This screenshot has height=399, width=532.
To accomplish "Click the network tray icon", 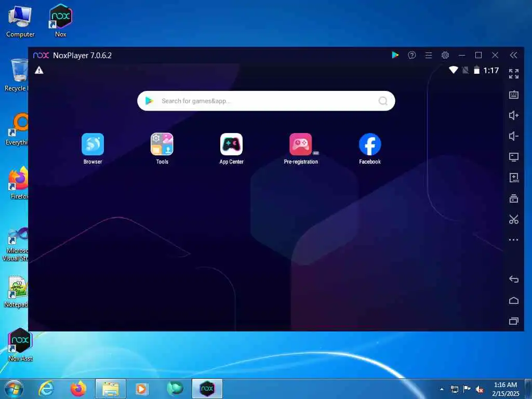I will coord(454,390).
